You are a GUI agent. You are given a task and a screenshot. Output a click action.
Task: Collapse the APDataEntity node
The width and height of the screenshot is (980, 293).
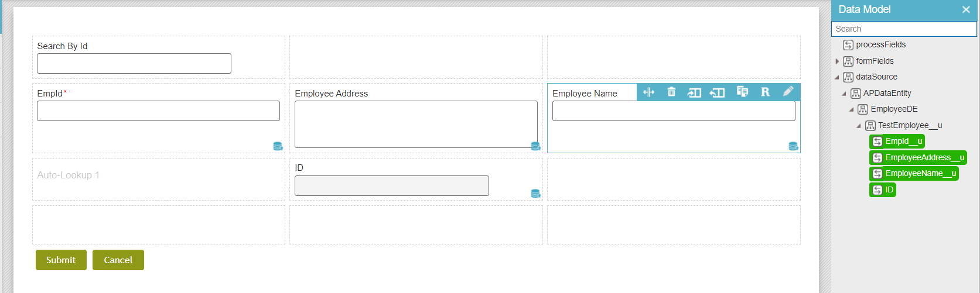pyautogui.click(x=844, y=94)
